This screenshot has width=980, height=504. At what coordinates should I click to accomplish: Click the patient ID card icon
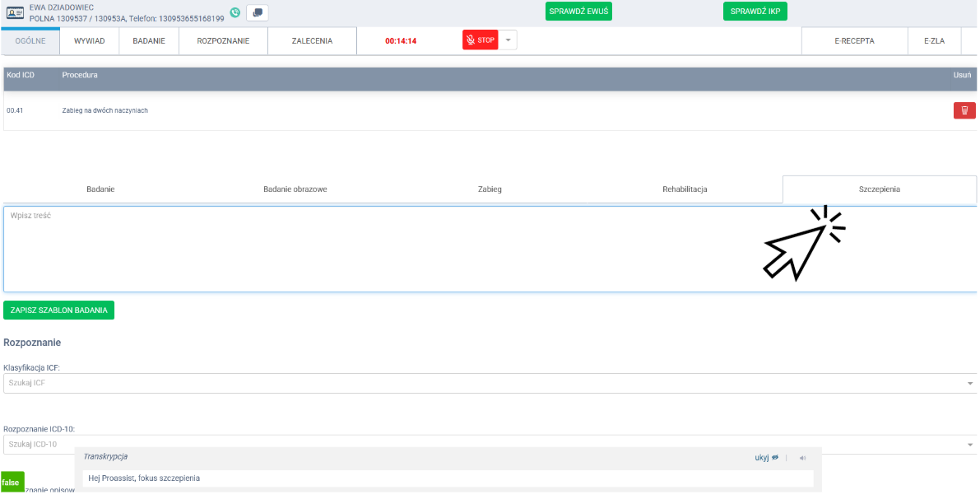16,12
